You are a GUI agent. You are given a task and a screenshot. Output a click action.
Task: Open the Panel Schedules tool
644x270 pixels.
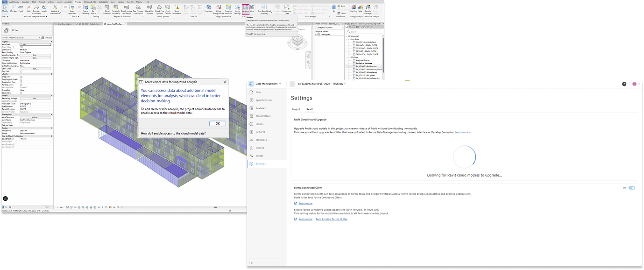pos(107,9)
